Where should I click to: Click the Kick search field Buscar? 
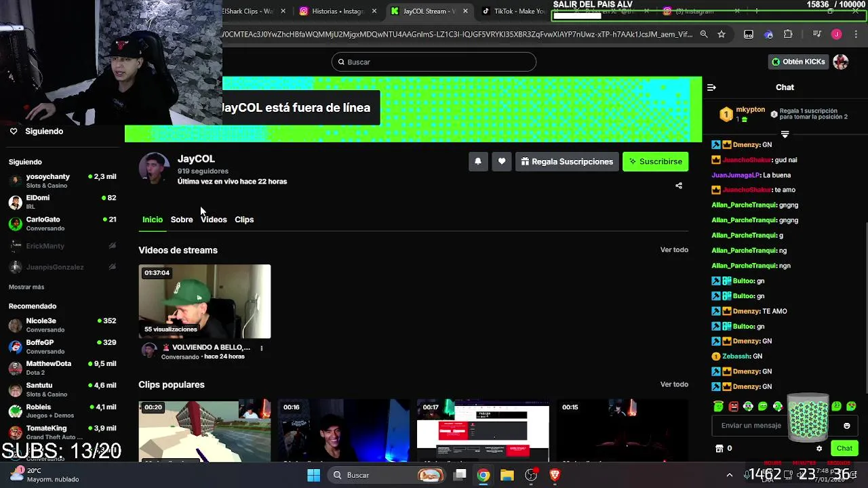(434, 62)
